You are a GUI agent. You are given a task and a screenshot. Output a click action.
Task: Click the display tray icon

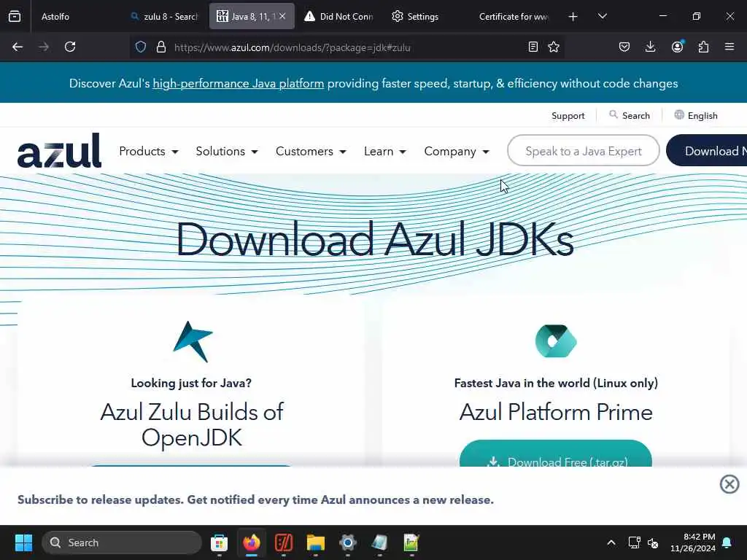[634, 542]
